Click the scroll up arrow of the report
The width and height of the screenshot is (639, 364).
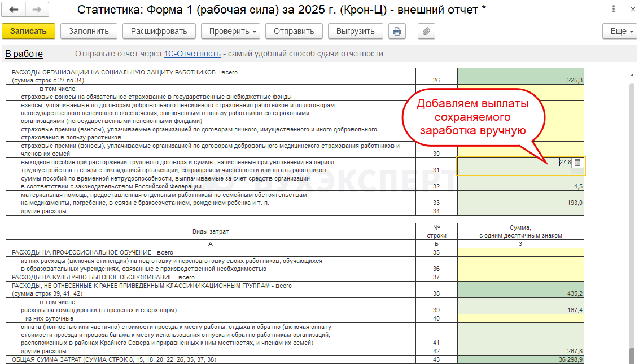632,76
